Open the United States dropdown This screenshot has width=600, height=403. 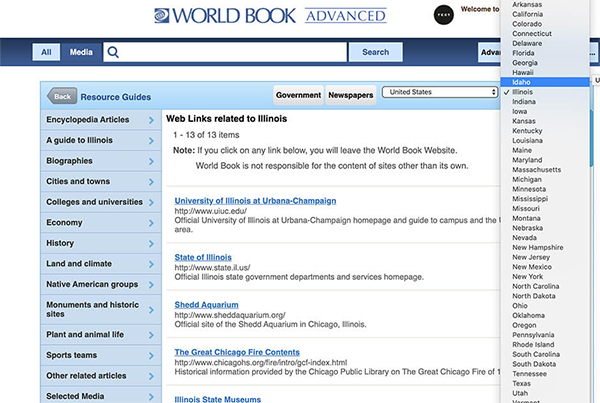click(x=440, y=92)
